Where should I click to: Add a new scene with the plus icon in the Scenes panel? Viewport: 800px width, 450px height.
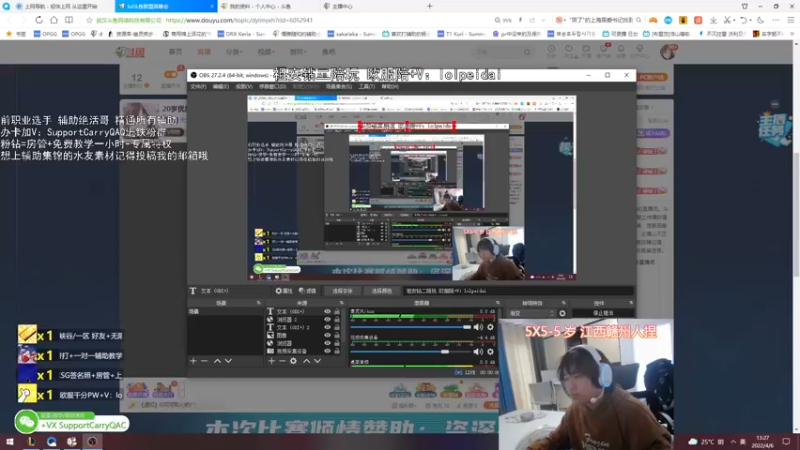[193, 361]
